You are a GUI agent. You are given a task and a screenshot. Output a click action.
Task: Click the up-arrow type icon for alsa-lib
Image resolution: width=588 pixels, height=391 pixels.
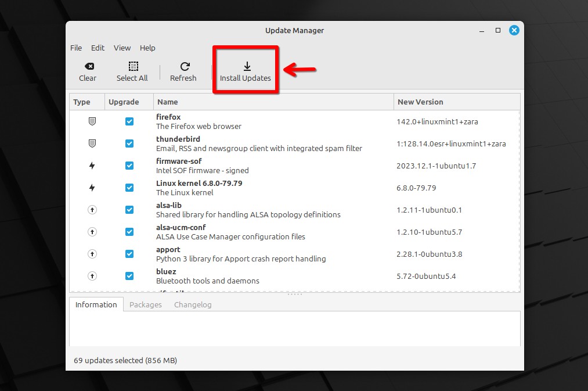click(92, 210)
